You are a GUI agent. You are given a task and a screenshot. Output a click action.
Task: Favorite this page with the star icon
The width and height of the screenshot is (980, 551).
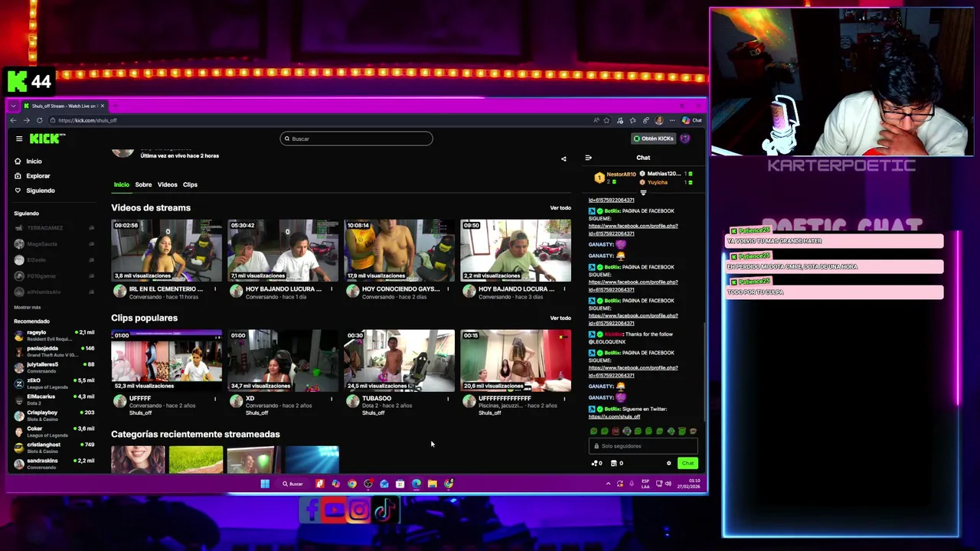pos(606,120)
